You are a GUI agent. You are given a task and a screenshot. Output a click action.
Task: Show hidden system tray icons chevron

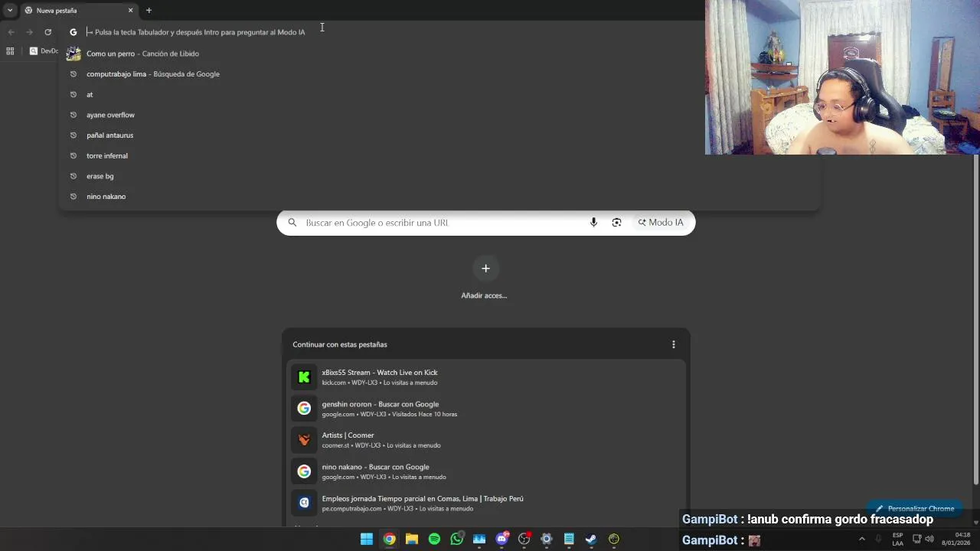coord(862,539)
